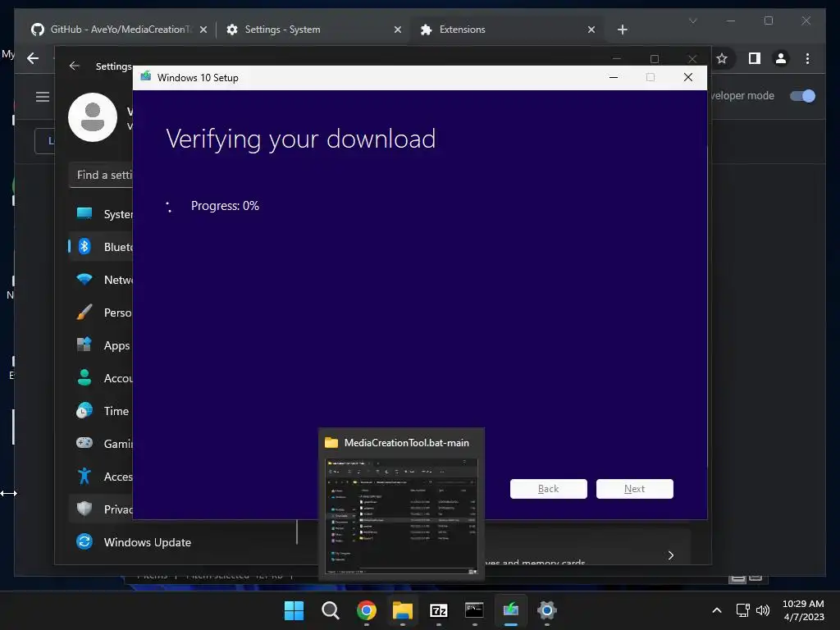This screenshot has width=840, height=630.
Task: Click the Find a setting search box
Action: pos(101,176)
